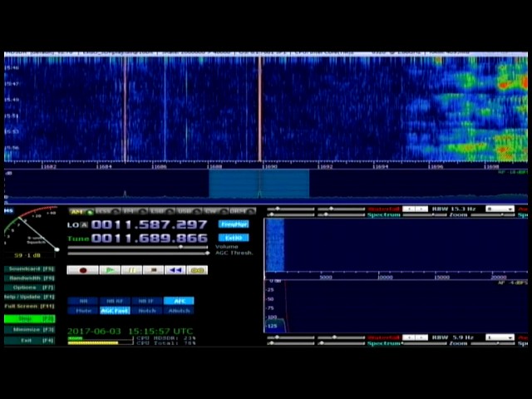
Task: Switch to Full Screen [F11]
Action: coord(30,307)
